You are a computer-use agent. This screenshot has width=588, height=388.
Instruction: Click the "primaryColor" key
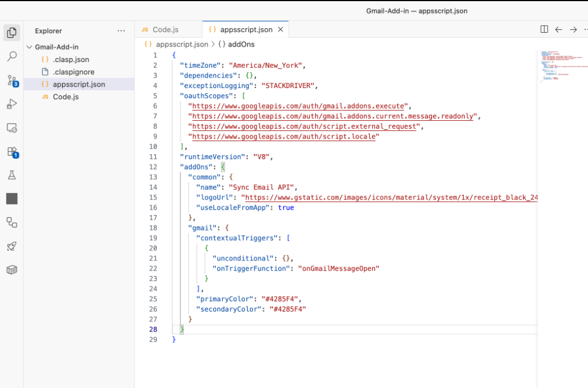coord(225,299)
